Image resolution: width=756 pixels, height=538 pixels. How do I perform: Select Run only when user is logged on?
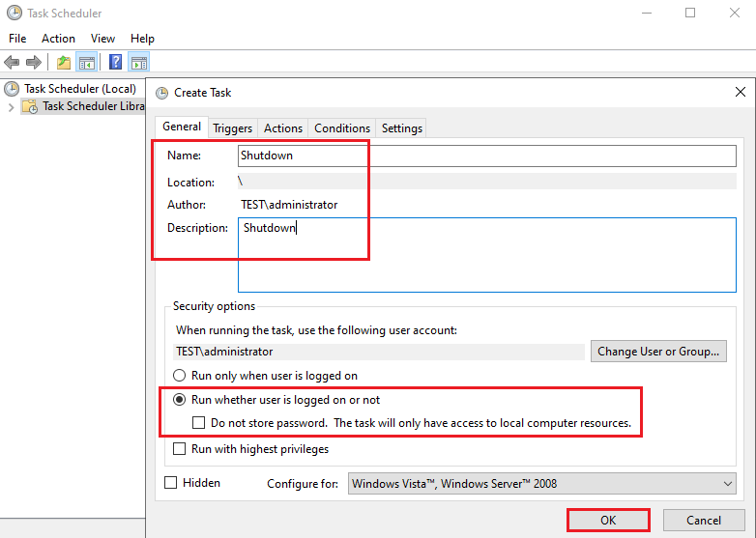[x=179, y=376]
